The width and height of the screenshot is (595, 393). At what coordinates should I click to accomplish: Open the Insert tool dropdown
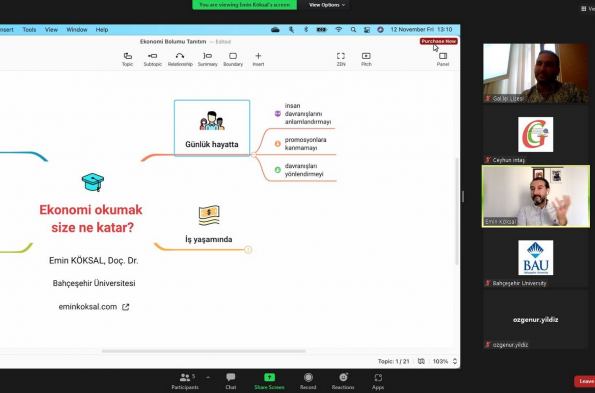[258, 59]
